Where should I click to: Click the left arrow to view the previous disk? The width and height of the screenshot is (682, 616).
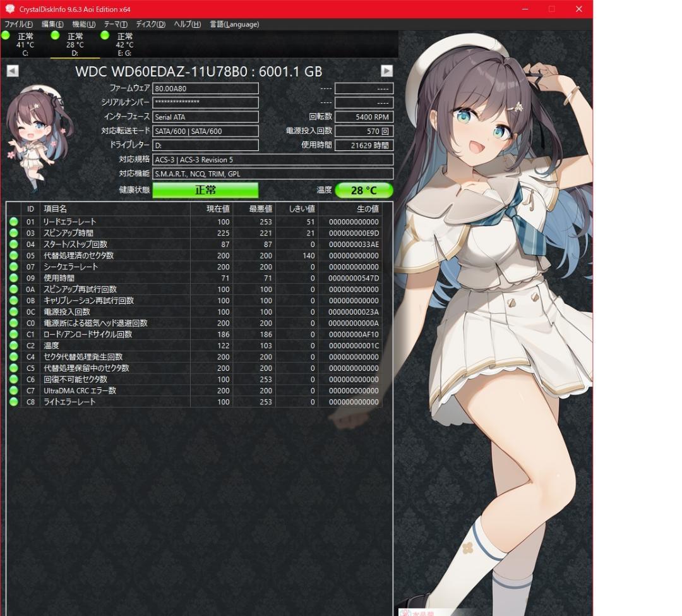(12, 71)
